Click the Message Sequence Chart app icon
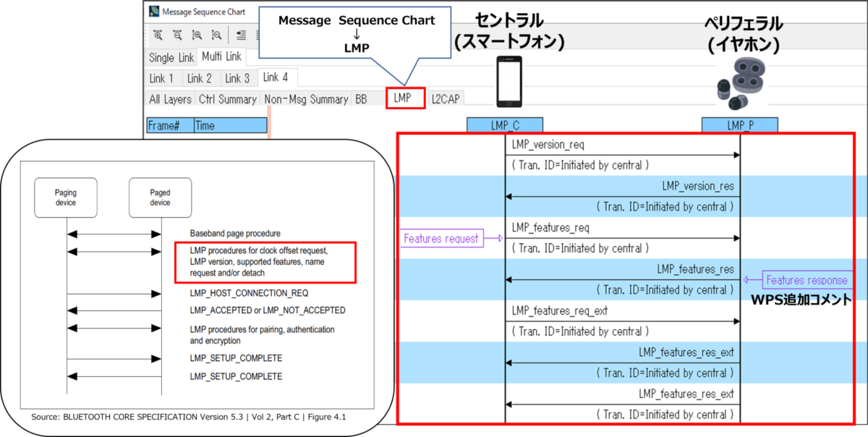 point(153,12)
